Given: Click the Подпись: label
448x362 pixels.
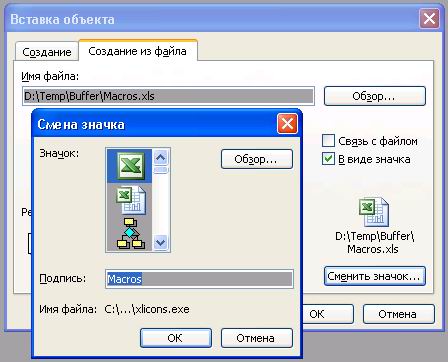Looking at the screenshot, I should coord(63,278).
